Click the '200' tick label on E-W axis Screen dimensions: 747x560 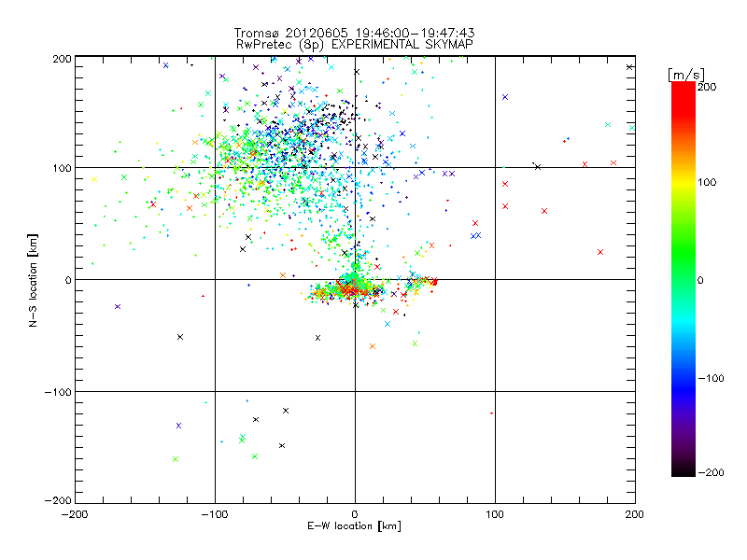tap(635, 514)
